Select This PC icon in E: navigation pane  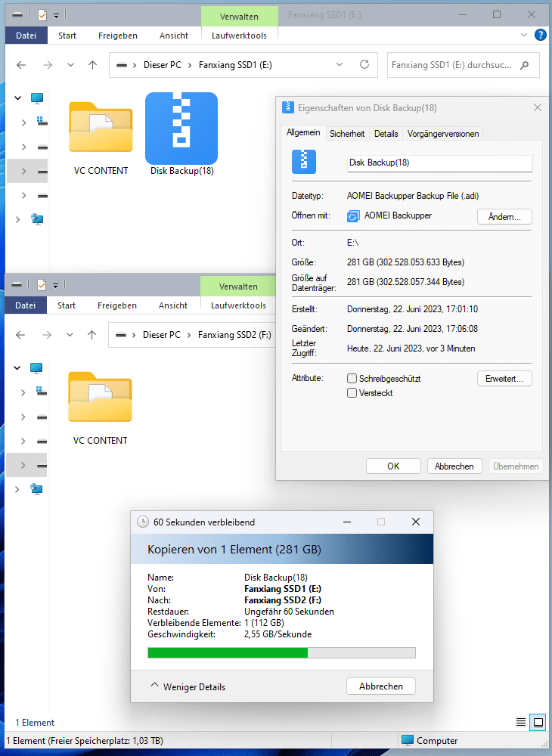pos(37,98)
